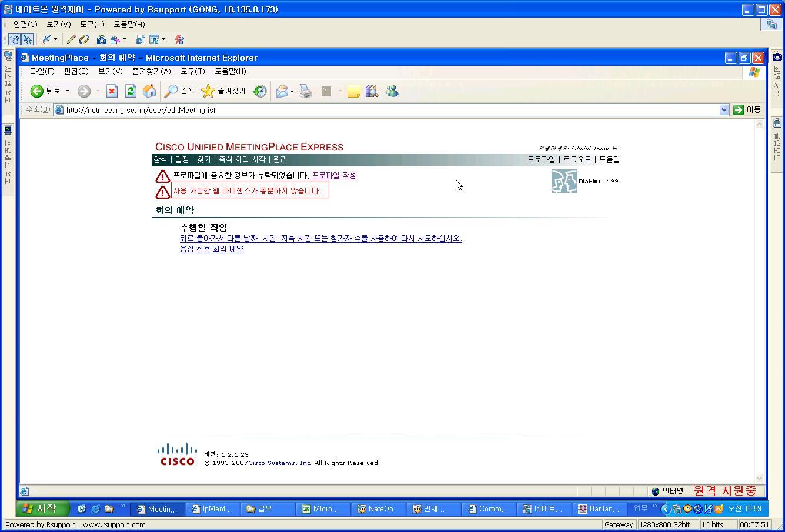Click 찾기 in the MeetingPlace nav bar
The width and height of the screenshot is (785, 532).
[203, 159]
